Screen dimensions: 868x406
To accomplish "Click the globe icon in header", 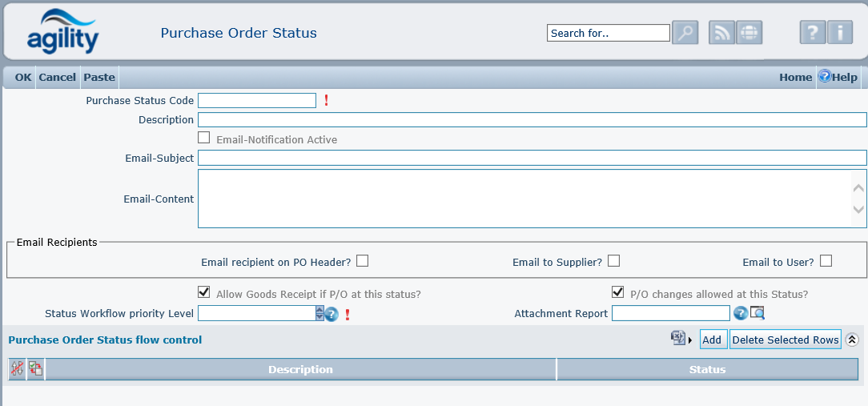I will (749, 33).
